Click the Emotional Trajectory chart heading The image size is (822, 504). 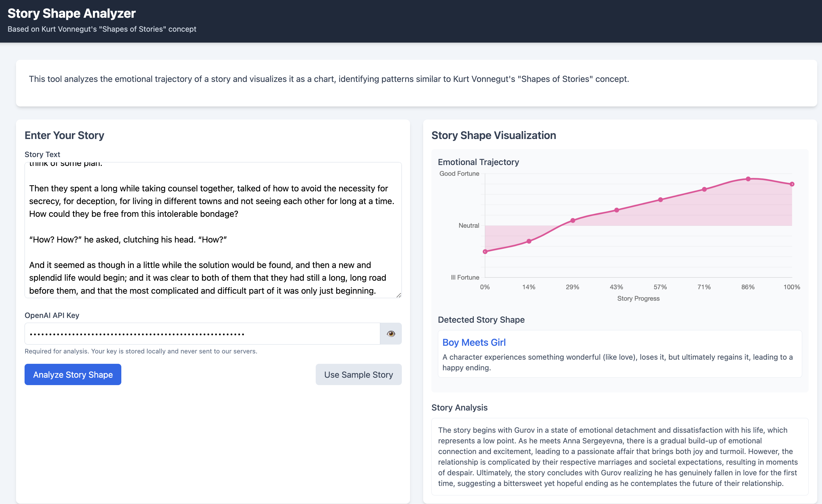point(478,162)
